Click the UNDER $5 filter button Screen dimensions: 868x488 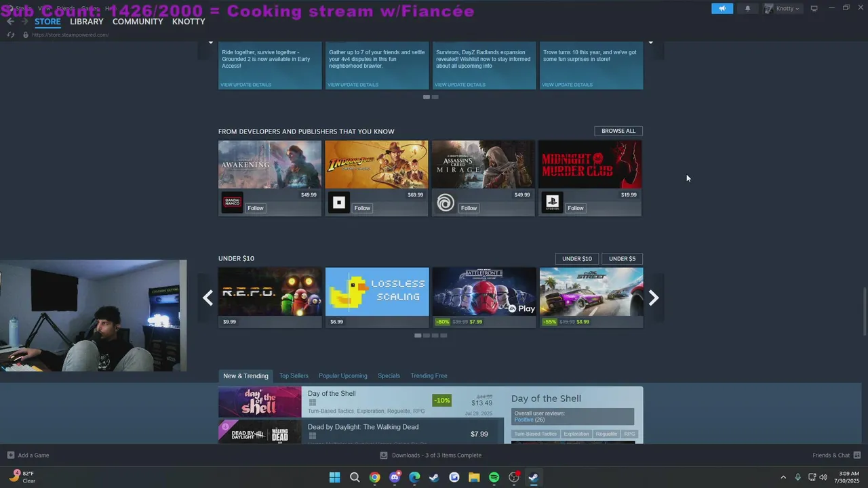click(x=623, y=258)
